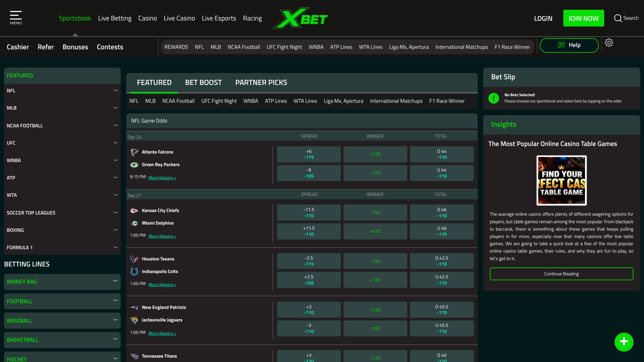Open Cashier in the secondary menu
644x362 pixels.
[18, 47]
